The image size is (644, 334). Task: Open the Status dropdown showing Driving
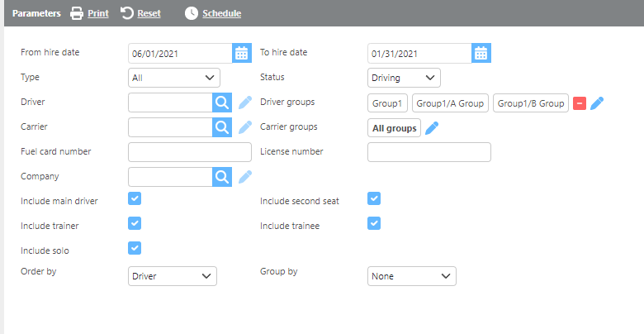point(404,78)
